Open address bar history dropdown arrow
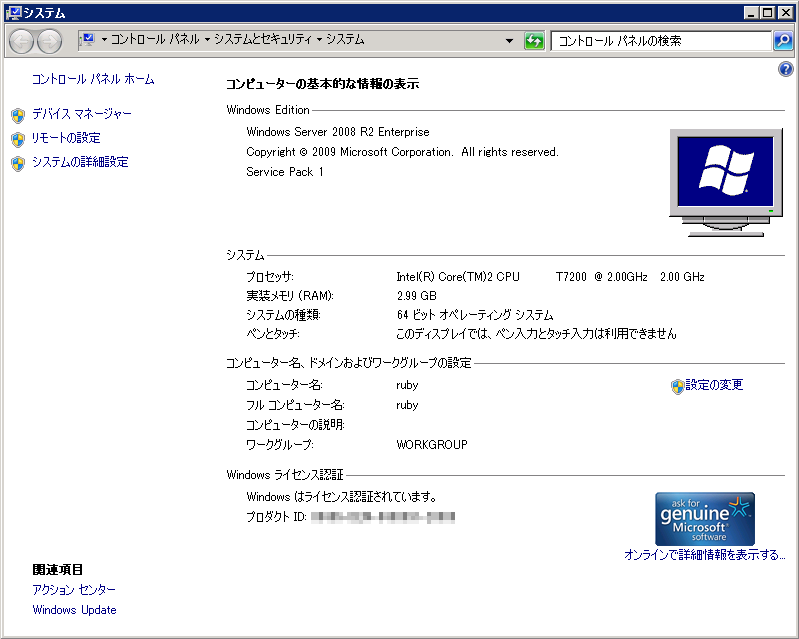 pos(509,41)
